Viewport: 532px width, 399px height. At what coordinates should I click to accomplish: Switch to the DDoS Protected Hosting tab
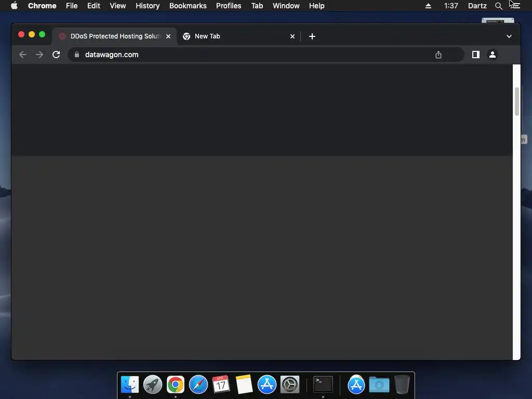(114, 36)
